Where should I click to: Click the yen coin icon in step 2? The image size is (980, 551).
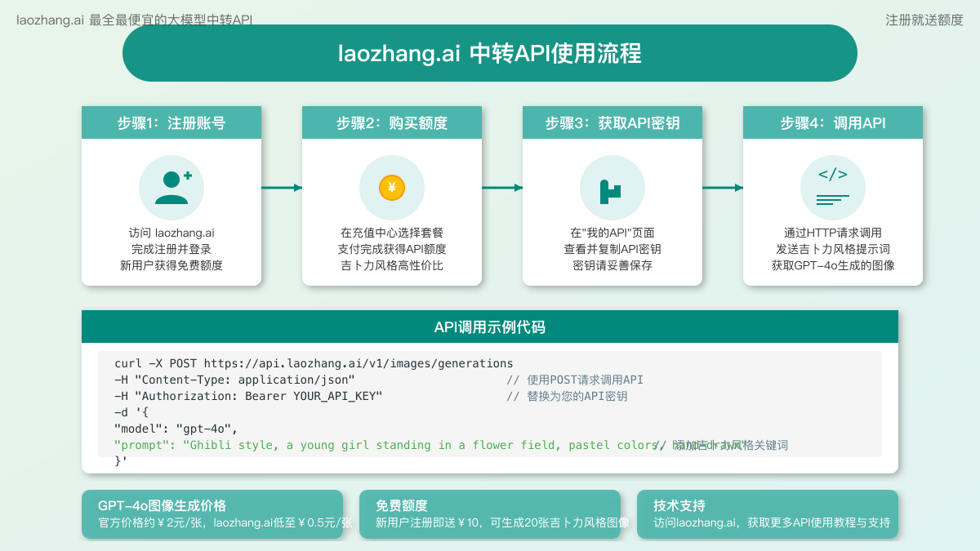392,188
